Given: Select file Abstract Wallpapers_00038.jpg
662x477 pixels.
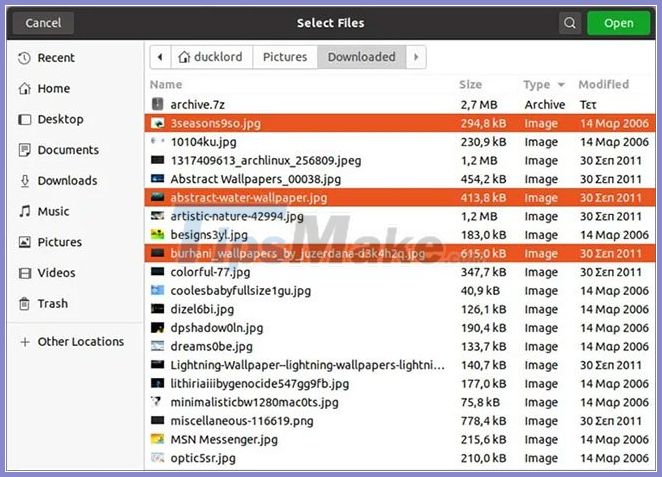Looking at the screenshot, I should pos(400,179).
